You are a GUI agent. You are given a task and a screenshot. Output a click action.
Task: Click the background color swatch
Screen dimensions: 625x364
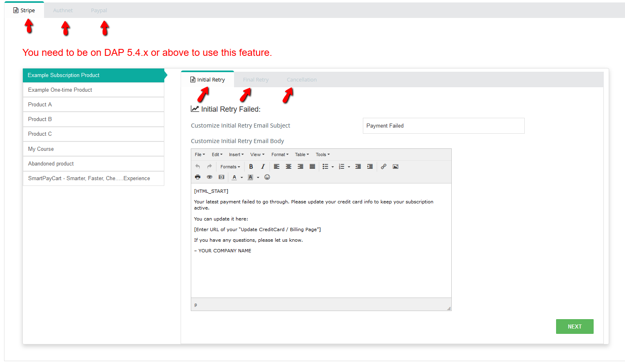tap(250, 177)
